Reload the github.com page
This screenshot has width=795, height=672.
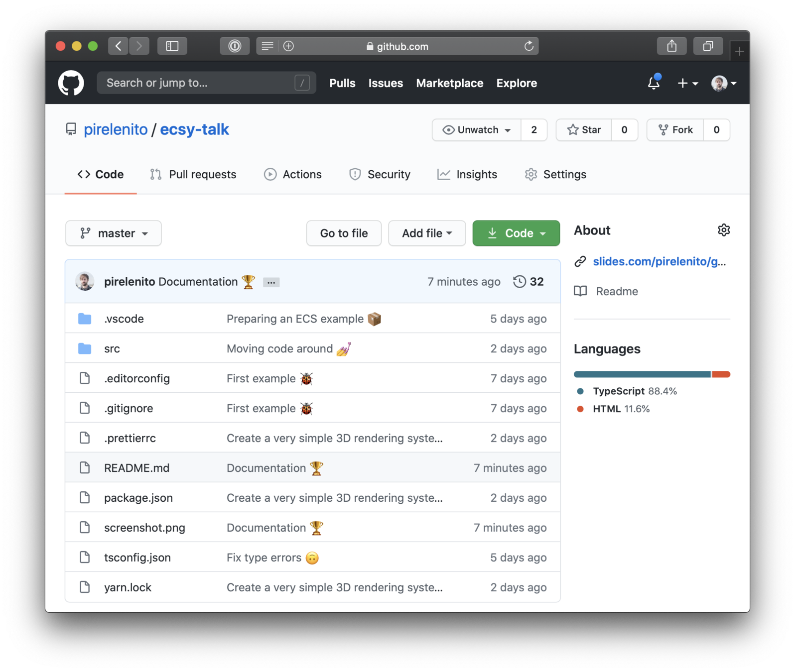(529, 46)
